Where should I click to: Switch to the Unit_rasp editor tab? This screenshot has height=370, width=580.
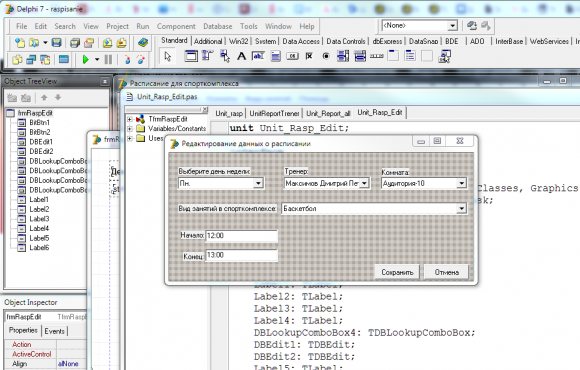pyautogui.click(x=229, y=113)
